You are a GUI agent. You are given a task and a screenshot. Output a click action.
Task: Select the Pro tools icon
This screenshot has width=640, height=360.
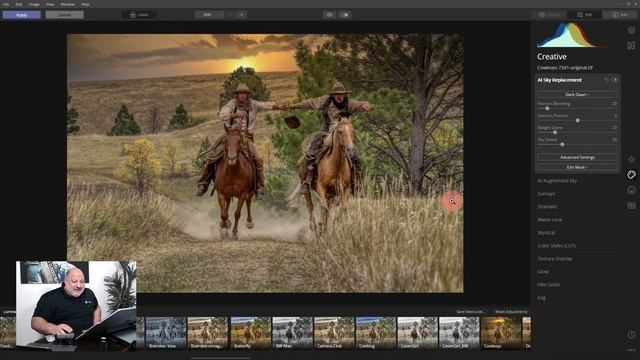click(x=631, y=206)
